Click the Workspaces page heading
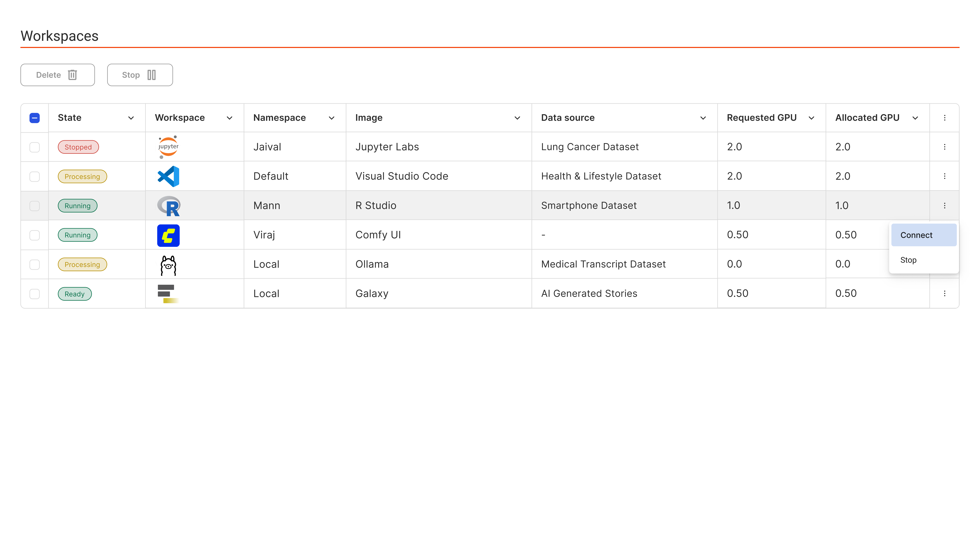Image resolution: width=980 pixels, height=551 pixels. 59,36
